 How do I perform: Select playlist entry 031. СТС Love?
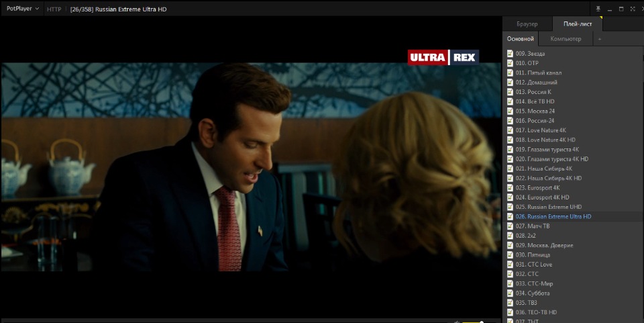[x=573, y=264]
